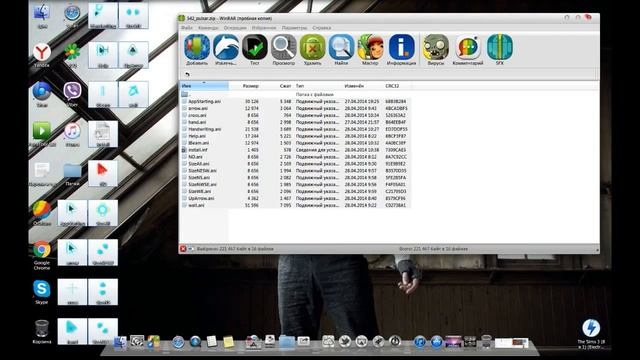Open the Комментарий tool

[x=468, y=49]
